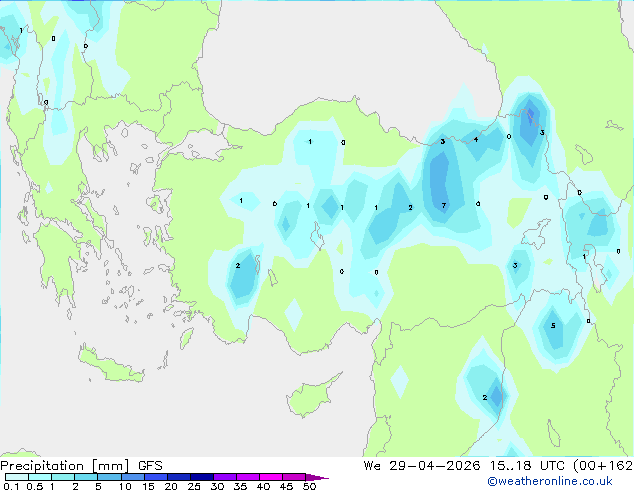This screenshot has width=634, height=490.
Task: Click the 45–50 mm legend color swatch
Action: tap(294, 477)
